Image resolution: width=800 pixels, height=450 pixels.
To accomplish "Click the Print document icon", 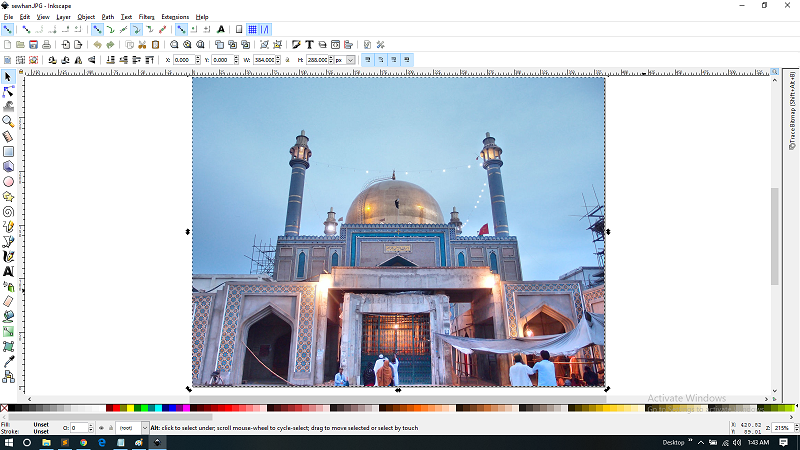I will tap(46, 45).
